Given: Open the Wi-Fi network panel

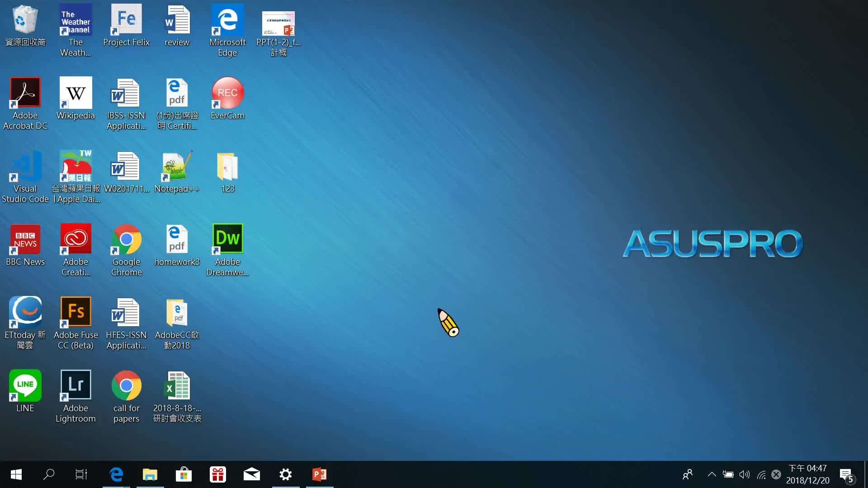Looking at the screenshot, I should tap(761, 474).
